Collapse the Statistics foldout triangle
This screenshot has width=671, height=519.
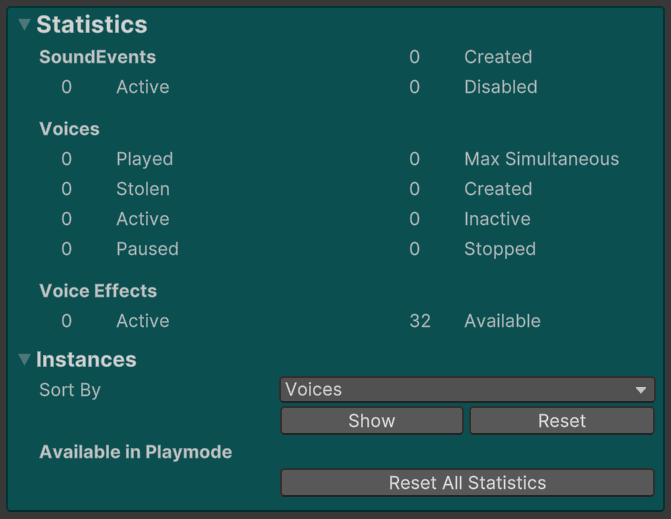click(x=25, y=25)
